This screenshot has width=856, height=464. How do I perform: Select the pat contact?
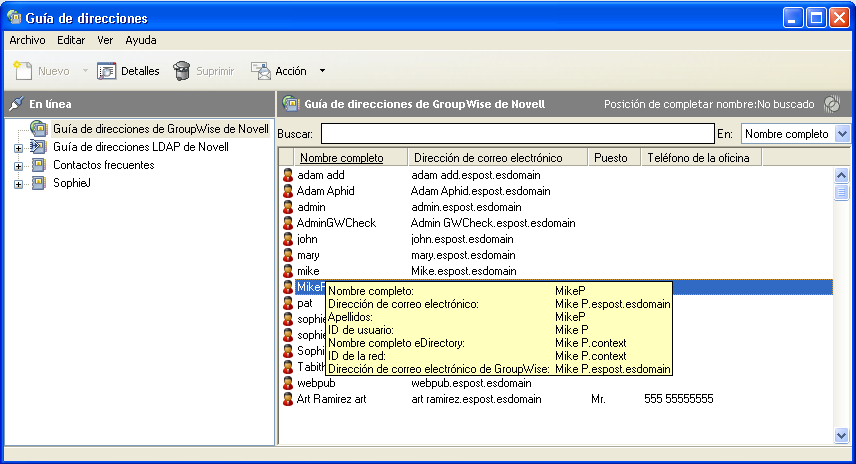(x=305, y=303)
